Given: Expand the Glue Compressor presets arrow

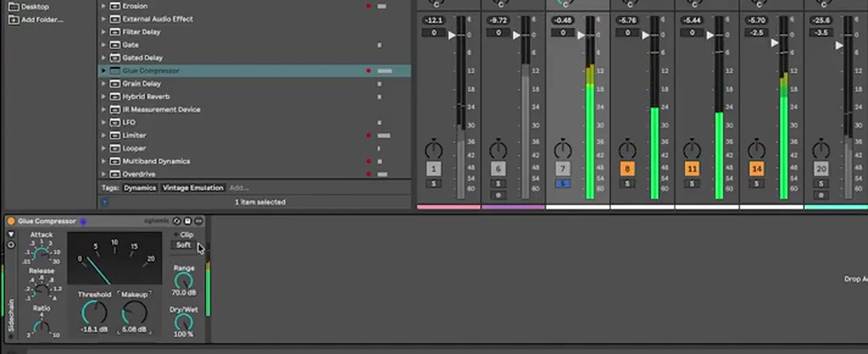Looking at the screenshot, I should click(104, 71).
